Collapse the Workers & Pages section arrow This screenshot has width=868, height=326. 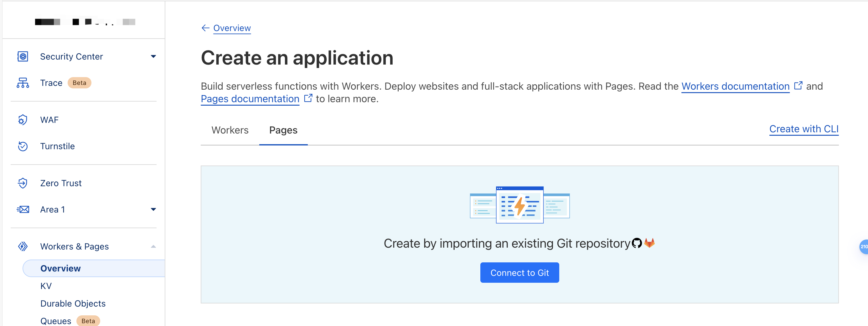click(x=153, y=246)
